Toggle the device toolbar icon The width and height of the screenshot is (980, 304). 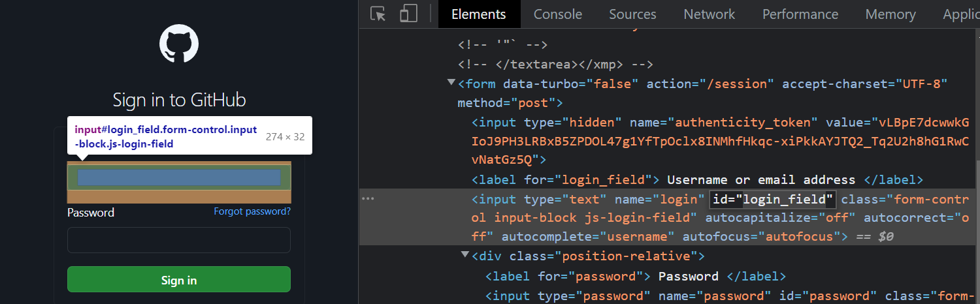(409, 14)
